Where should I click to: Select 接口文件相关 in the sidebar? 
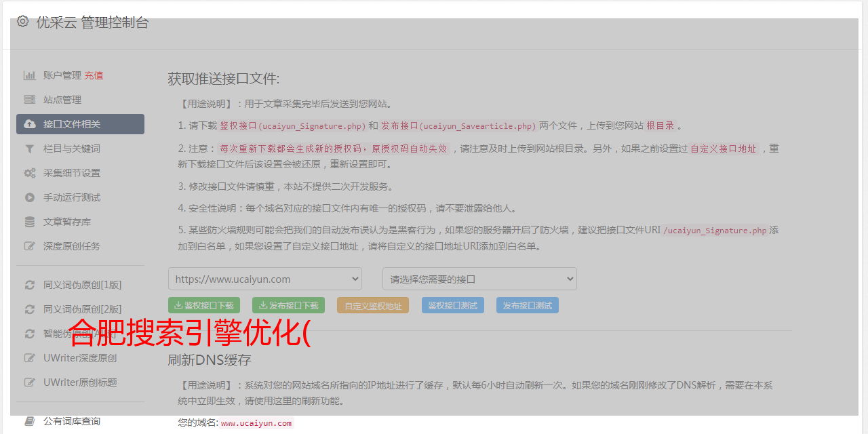coord(80,124)
